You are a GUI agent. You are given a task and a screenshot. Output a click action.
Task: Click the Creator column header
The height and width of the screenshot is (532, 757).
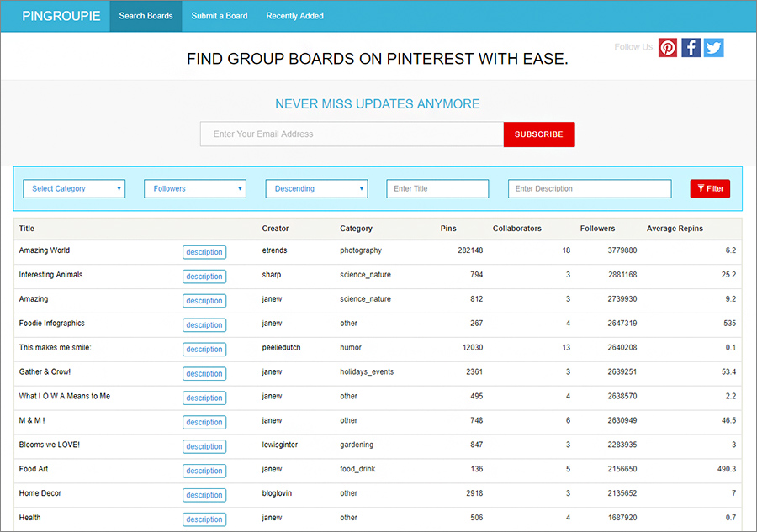[275, 229]
